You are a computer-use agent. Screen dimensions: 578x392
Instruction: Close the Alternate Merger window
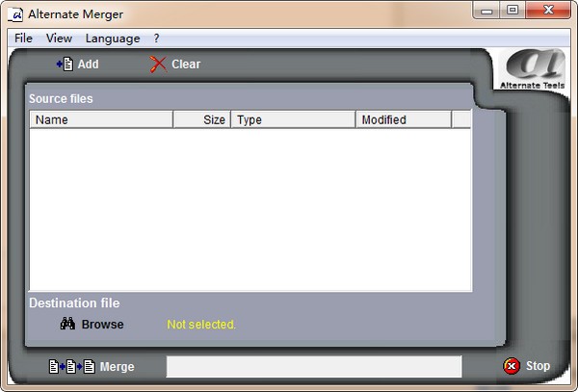[548, 11]
